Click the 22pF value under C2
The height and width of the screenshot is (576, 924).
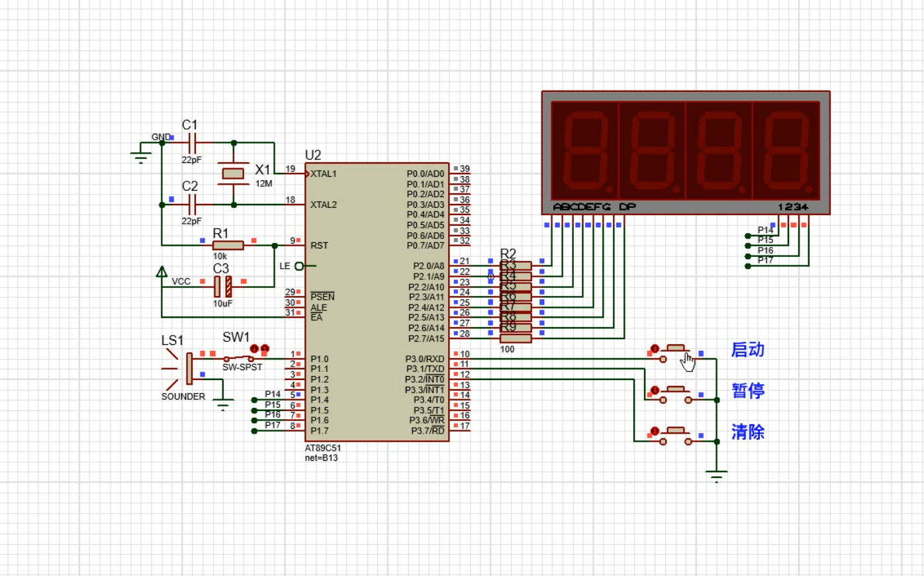click(191, 221)
